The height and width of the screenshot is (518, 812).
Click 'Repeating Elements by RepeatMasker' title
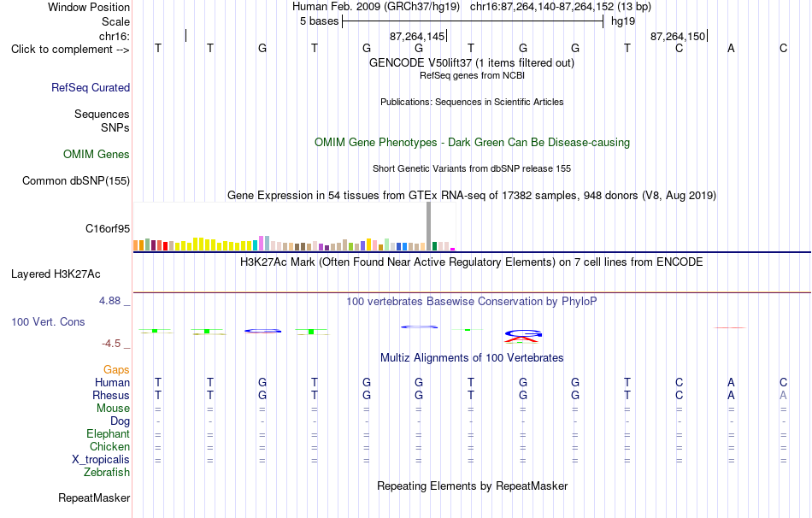[472, 486]
